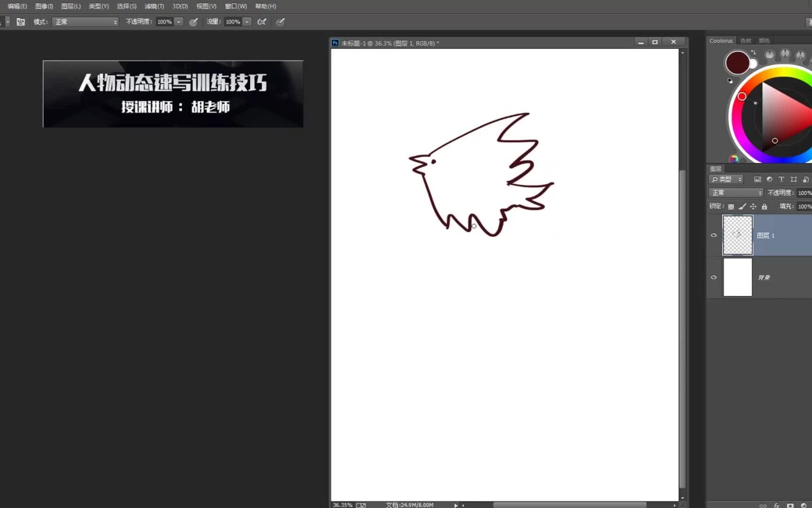Click the white background color circle

tap(753, 64)
